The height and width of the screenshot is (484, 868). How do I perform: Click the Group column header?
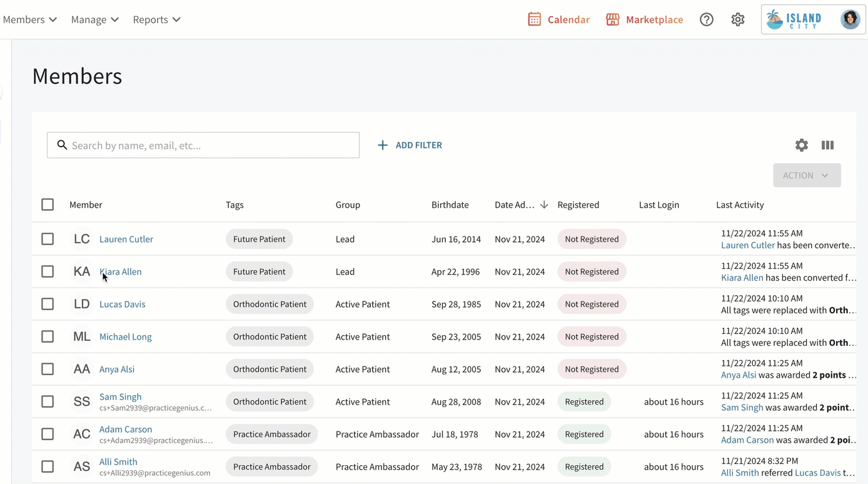click(348, 204)
